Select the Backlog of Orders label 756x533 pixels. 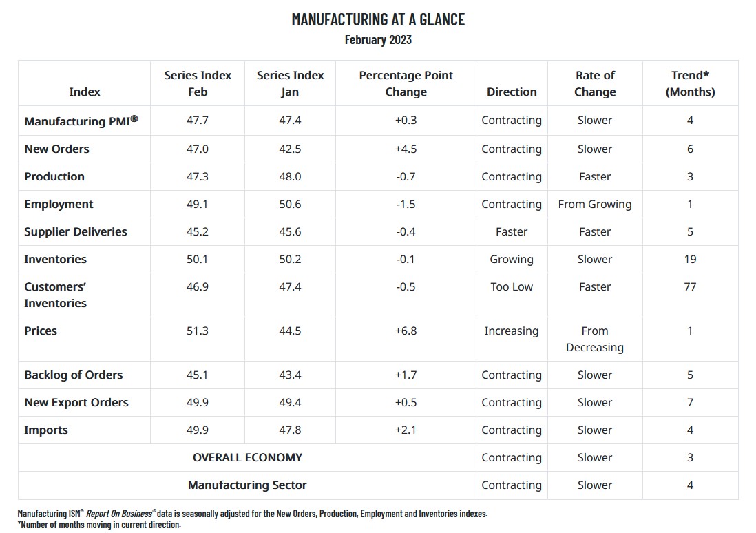tap(73, 375)
